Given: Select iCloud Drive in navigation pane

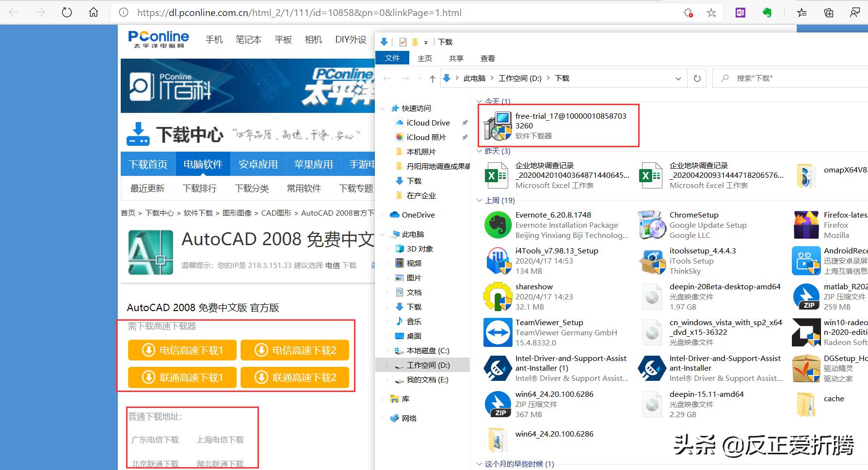Looking at the screenshot, I should click(428, 123).
